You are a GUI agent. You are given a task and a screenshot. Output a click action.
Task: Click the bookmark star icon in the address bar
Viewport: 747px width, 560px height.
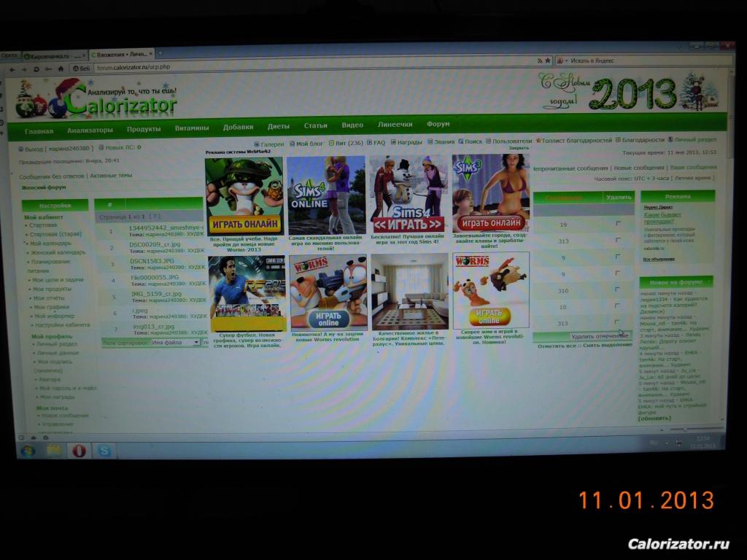(x=548, y=61)
